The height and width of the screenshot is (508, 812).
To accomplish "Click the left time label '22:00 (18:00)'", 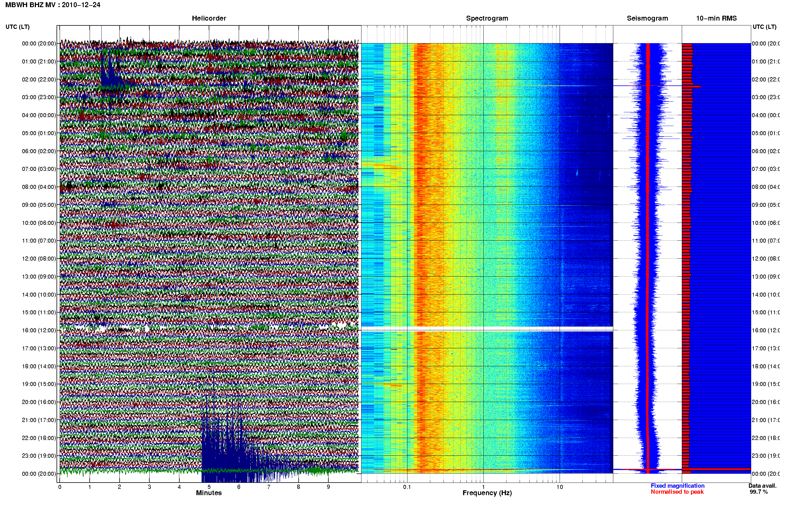I will [x=39, y=438].
